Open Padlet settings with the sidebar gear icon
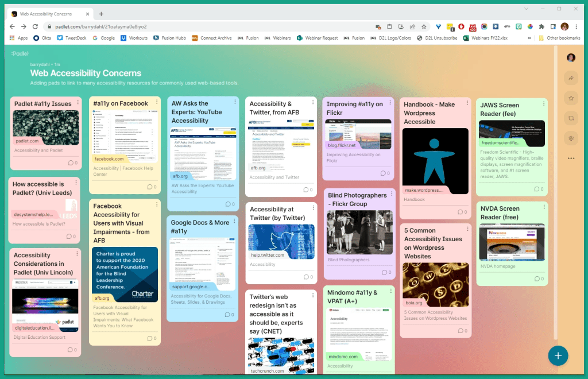The image size is (588, 379). point(571,138)
